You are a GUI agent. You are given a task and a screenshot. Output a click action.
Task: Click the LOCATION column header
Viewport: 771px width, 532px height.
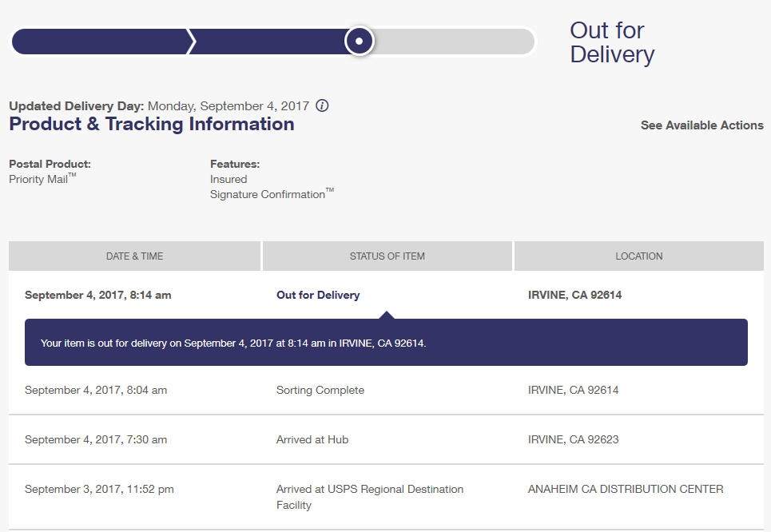[638, 256]
